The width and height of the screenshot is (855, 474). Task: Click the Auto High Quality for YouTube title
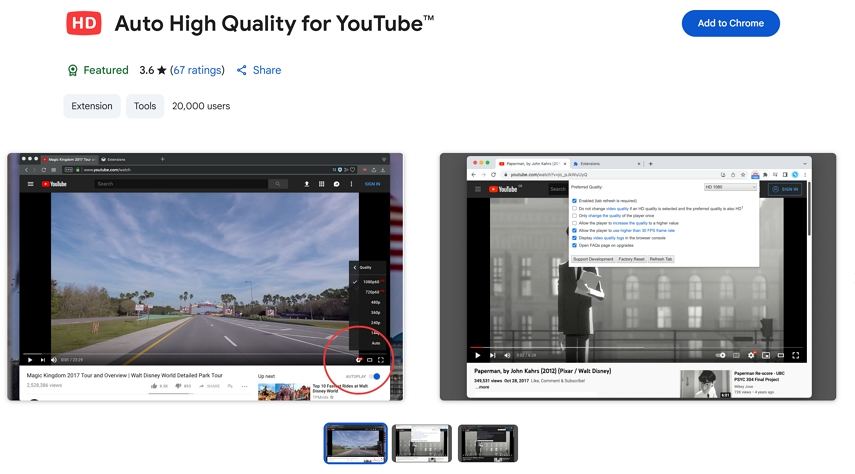pyautogui.click(x=274, y=23)
